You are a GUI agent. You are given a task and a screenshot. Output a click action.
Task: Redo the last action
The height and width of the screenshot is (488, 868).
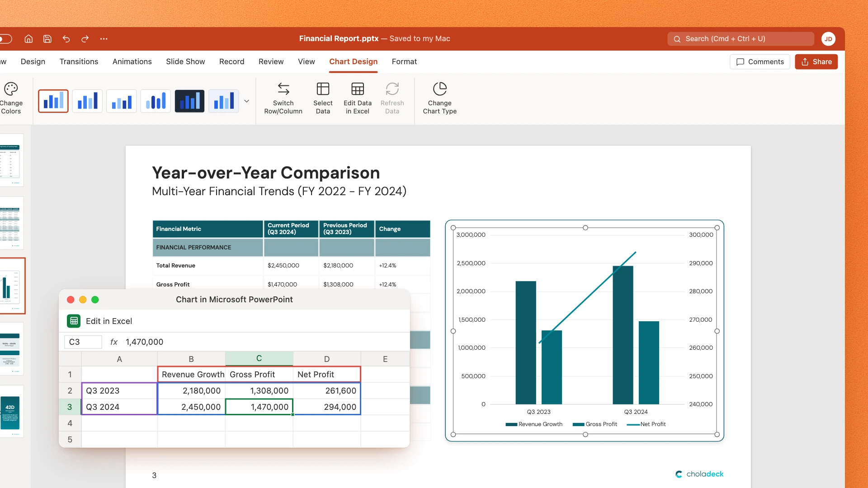[85, 39]
